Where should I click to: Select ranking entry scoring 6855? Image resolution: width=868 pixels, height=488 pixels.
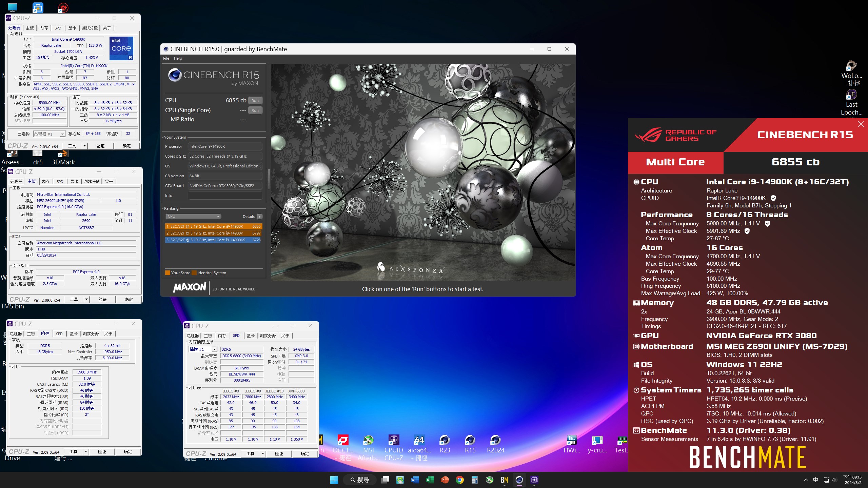pos(213,226)
